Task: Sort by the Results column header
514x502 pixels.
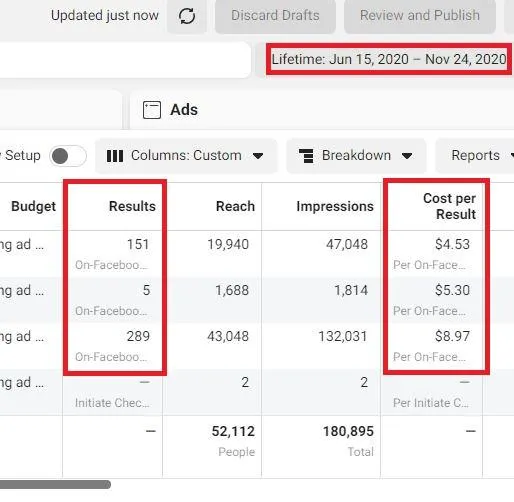Action: coord(132,206)
